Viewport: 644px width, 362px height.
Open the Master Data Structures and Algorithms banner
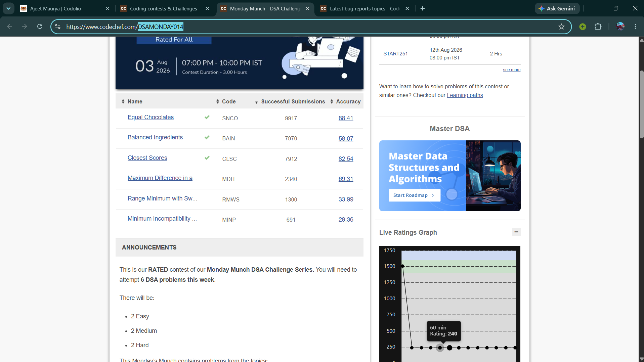[450, 176]
